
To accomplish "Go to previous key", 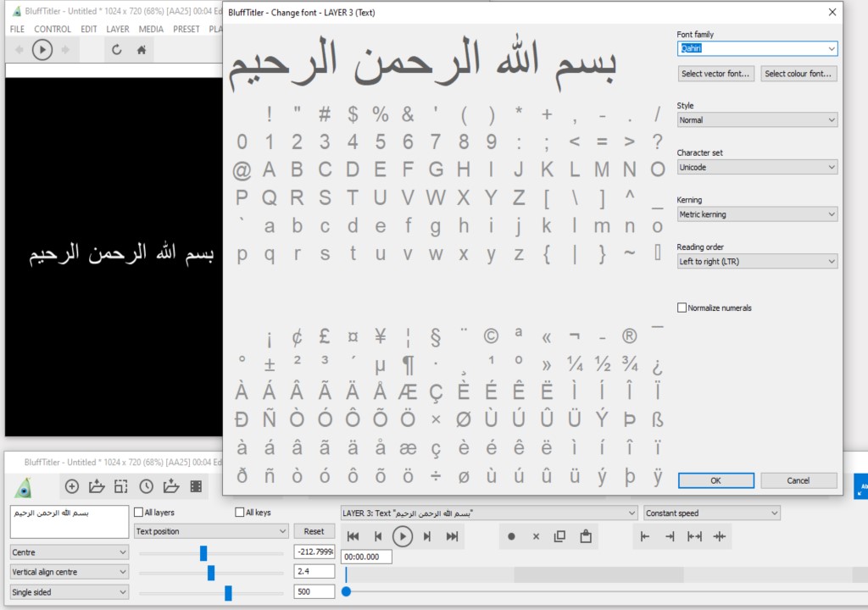I will (x=378, y=536).
